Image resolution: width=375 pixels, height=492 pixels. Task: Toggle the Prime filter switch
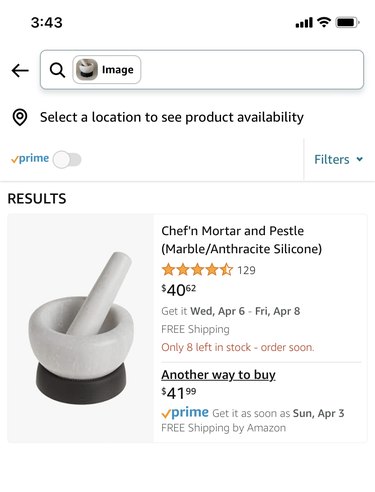coord(67,159)
